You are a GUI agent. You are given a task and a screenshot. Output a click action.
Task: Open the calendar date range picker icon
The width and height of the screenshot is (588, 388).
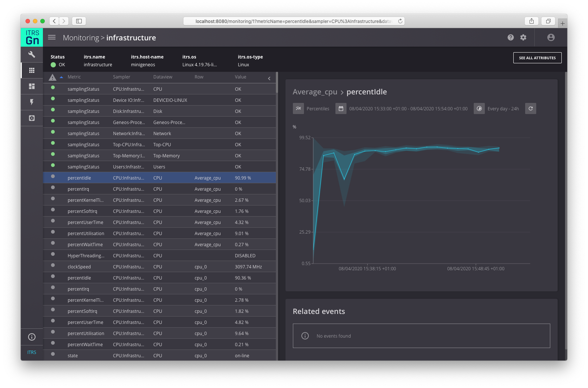point(341,108)
